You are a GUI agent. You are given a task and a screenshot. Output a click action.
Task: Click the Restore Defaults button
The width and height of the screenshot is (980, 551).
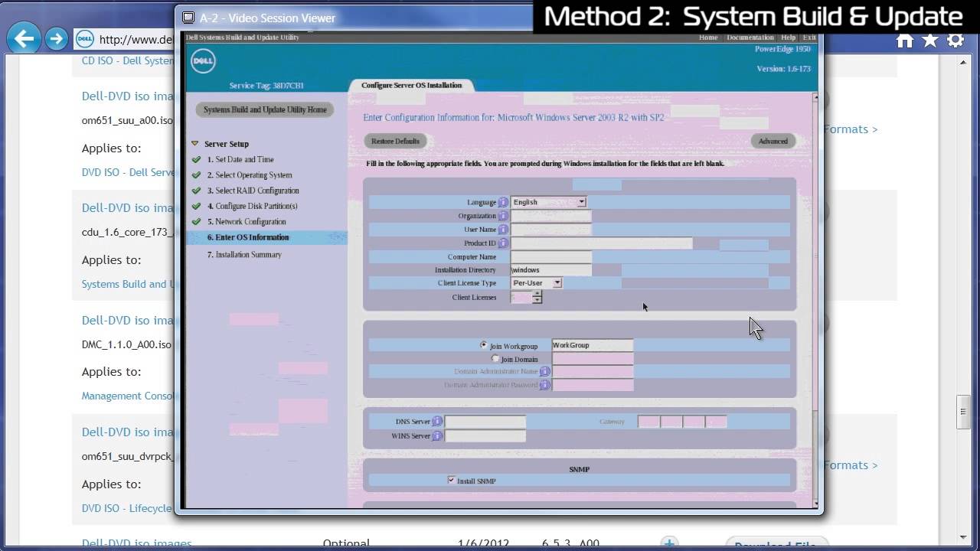pyautogui.click(x=395, y=142)
